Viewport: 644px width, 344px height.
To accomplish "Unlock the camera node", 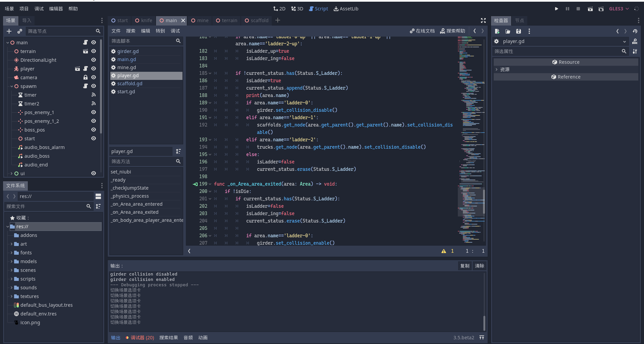I will [86, 78].
